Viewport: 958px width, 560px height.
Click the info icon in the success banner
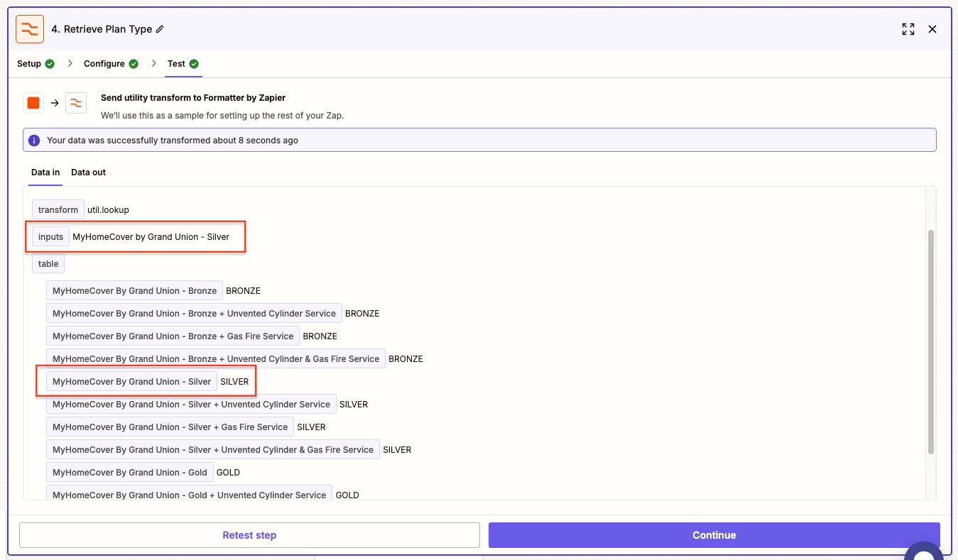point(34,141)
